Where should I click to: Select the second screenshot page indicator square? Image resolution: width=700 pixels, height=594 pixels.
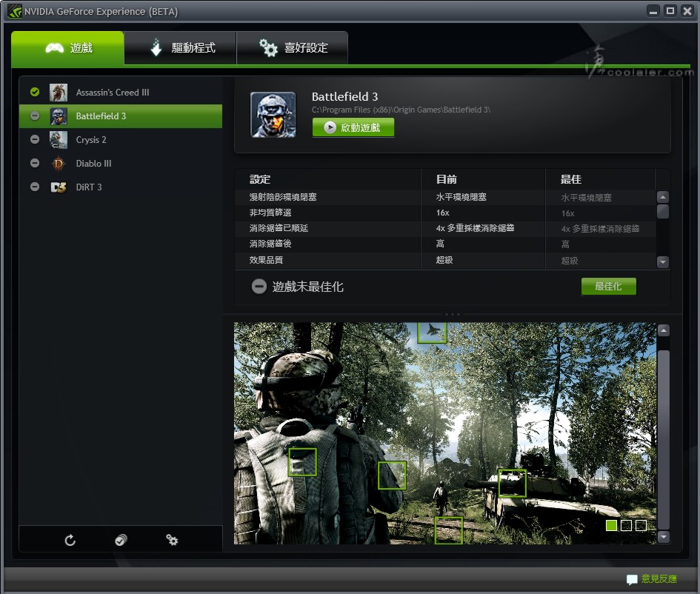point(627,525)
